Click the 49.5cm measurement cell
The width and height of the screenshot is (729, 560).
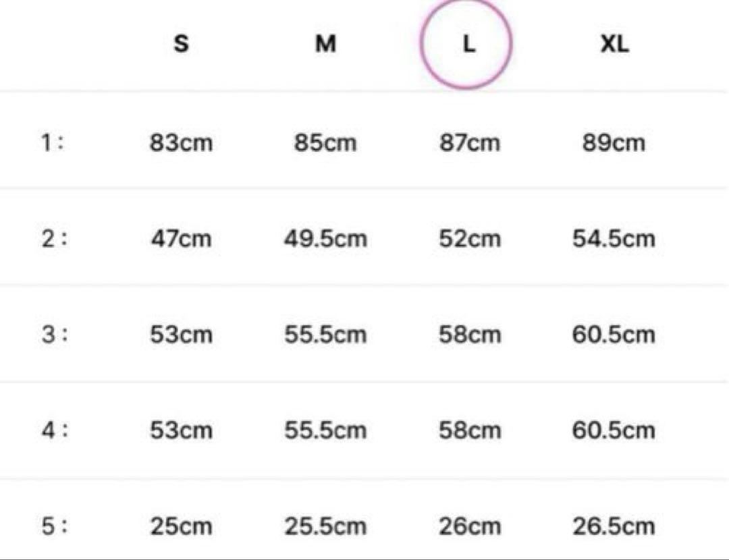coord(325,239)
